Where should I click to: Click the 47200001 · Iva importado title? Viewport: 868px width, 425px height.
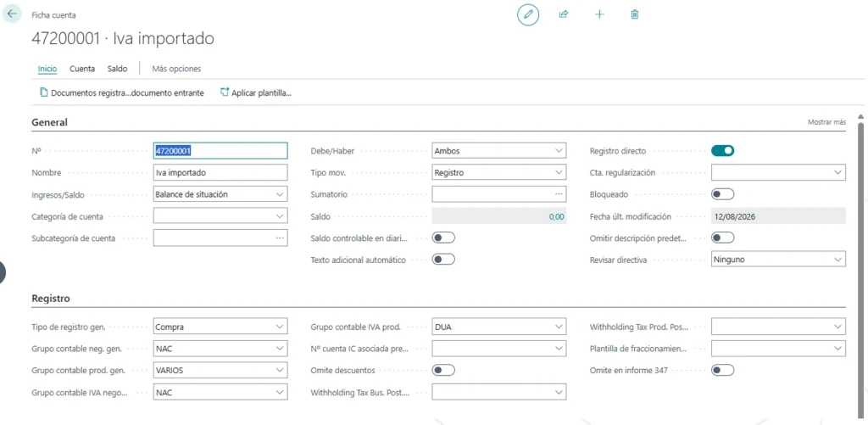click(123, 38)
